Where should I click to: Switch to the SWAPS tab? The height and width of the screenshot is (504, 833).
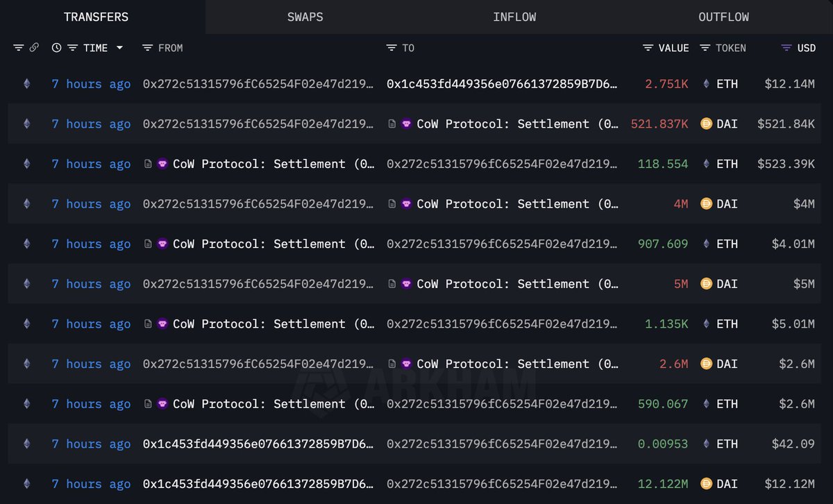click(305, 17)
